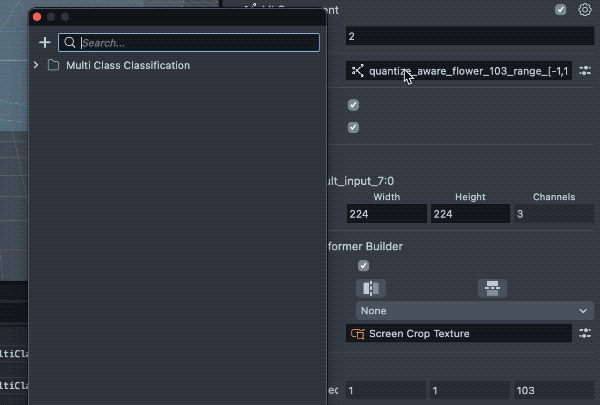Click the Search field in asset picker
The width and height of the screenshot is (600, 405).
click(189, 42)
